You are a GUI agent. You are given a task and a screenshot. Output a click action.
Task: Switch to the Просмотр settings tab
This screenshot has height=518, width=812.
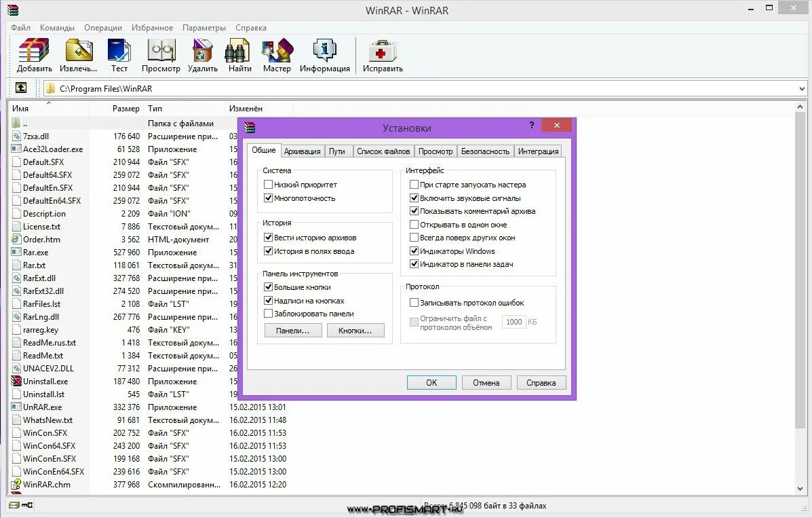click(436, 151)
